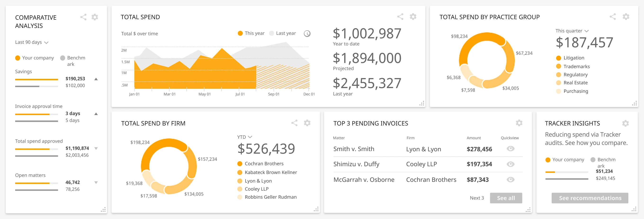Click See all pending invoices
This screenshot has height=219, width=644.
[x=506, y=198]
